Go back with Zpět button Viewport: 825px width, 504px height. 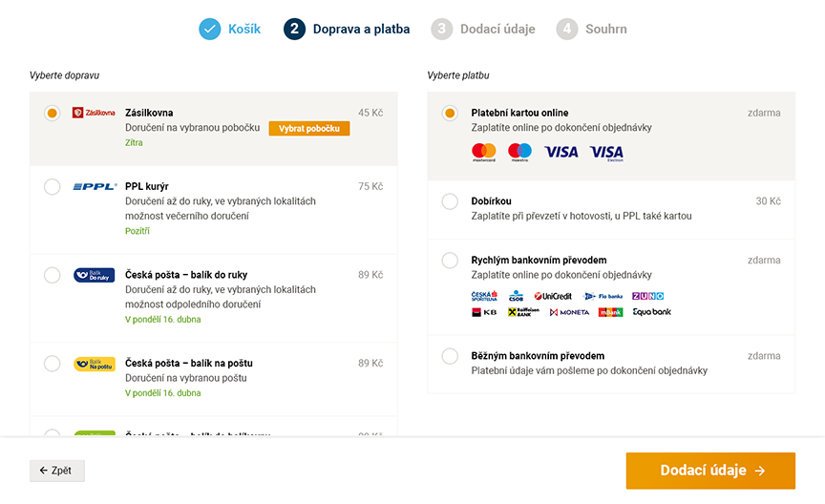57,471
